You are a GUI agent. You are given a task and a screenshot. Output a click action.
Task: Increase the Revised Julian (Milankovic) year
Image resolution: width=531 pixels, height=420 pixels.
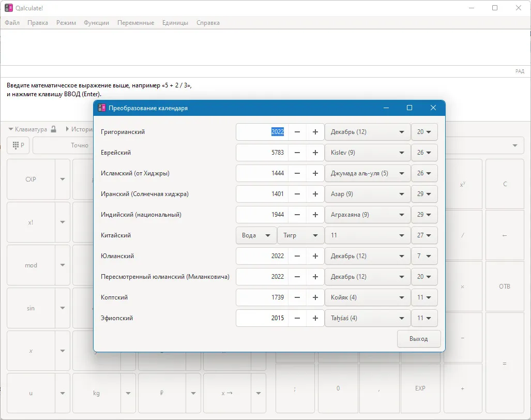(315, 276)
